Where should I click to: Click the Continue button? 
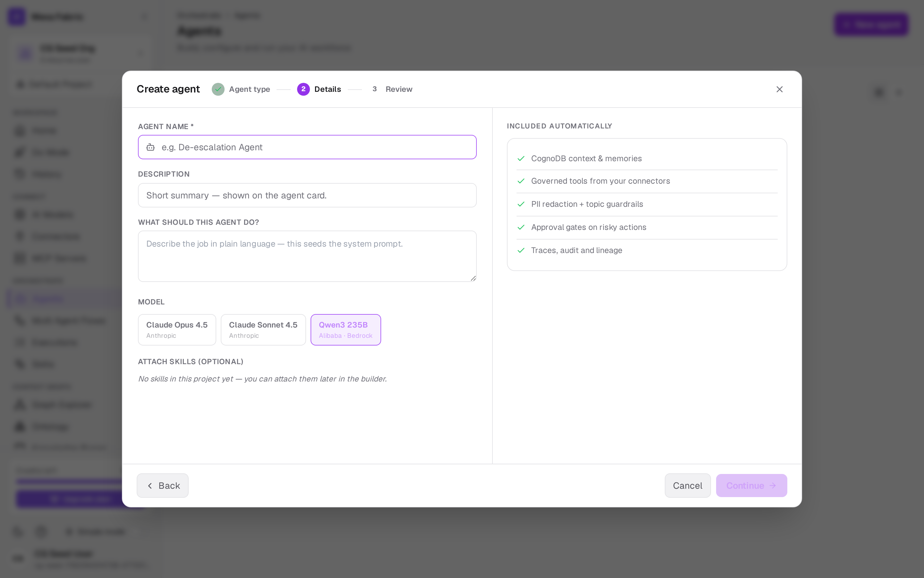[751, 486]
